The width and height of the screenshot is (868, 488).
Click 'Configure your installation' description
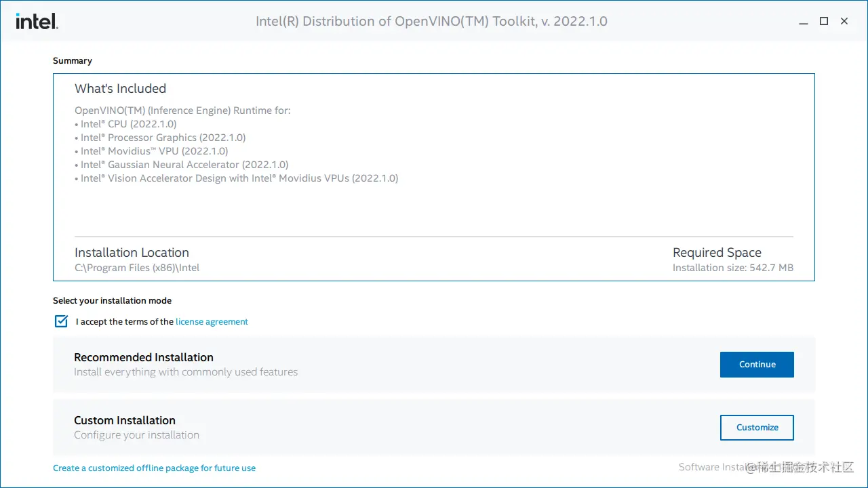[x=136, y=435]
